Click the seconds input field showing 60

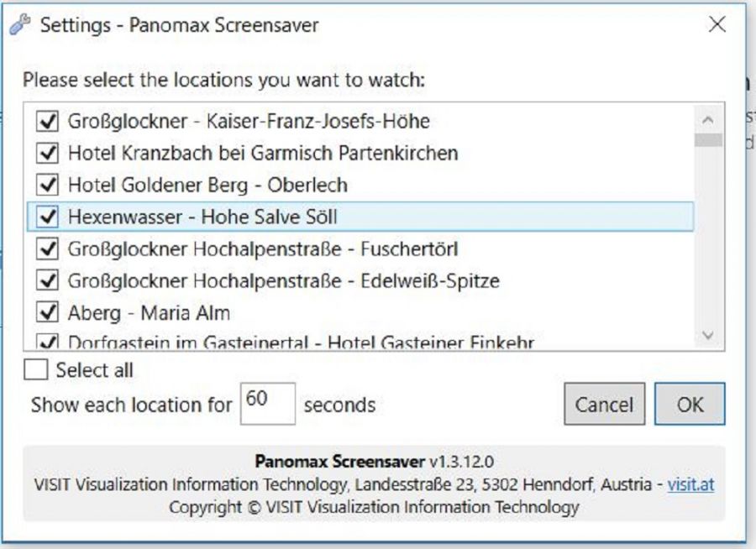(x=268, y=404)
